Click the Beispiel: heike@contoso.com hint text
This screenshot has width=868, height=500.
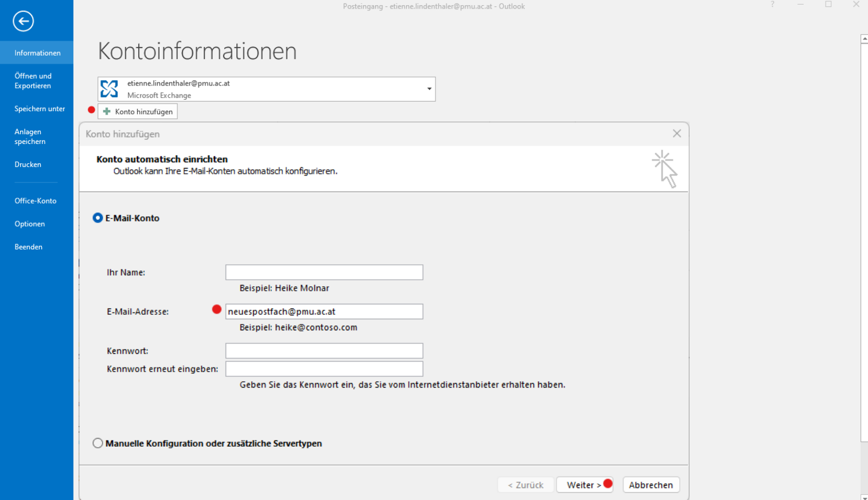click(x=298, y=327)
